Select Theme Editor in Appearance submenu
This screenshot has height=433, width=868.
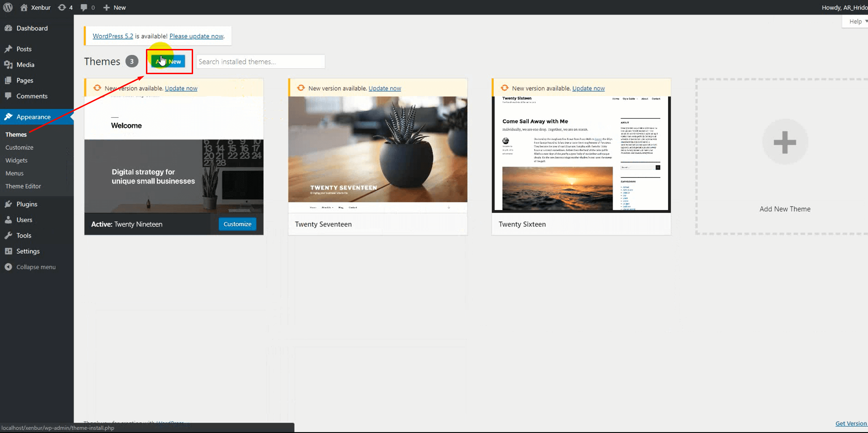[x=23, y=186]
